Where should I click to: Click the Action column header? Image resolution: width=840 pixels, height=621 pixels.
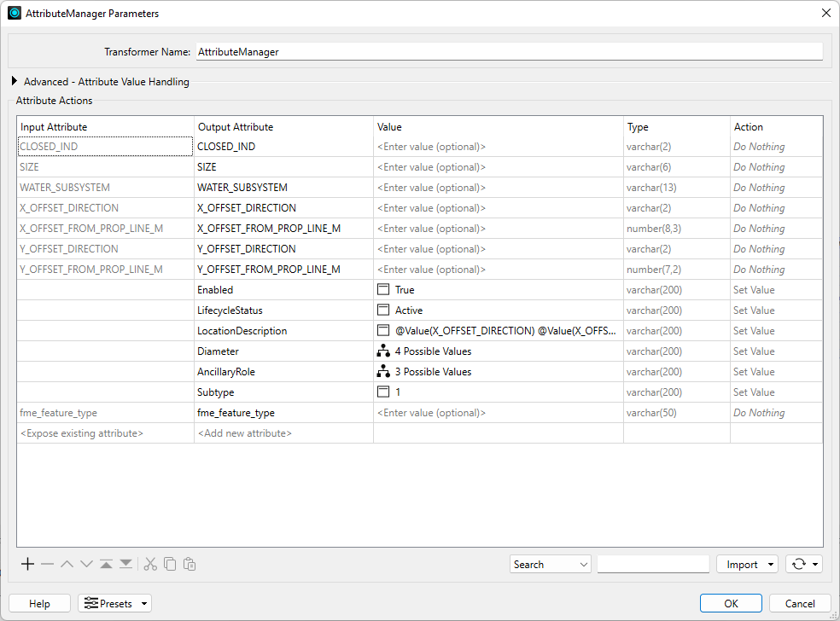(776, 127)
